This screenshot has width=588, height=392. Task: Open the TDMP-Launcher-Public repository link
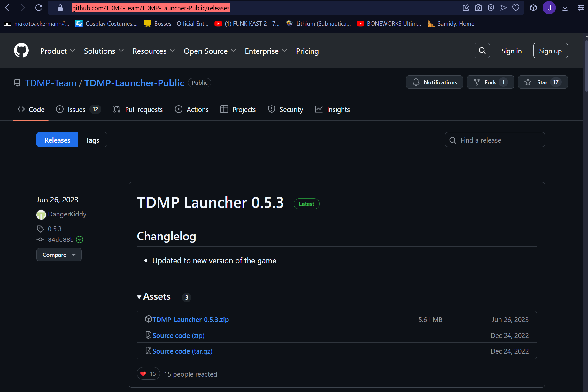pyautogui.click(x=134, y=83)
